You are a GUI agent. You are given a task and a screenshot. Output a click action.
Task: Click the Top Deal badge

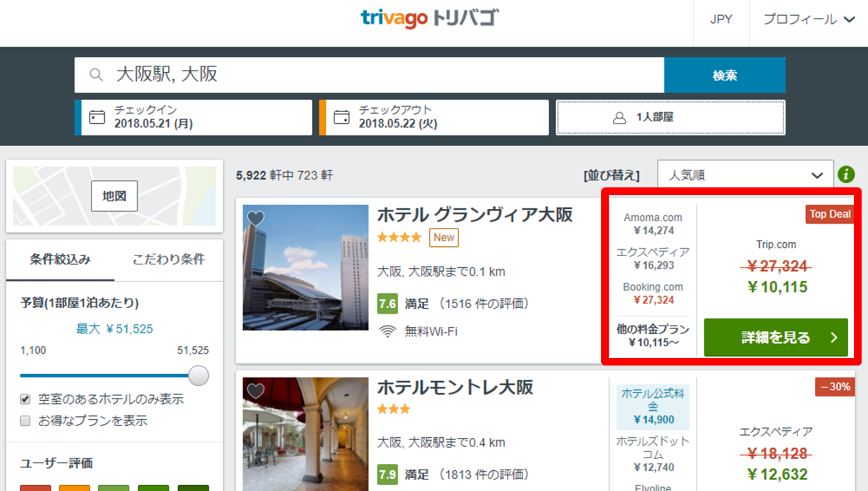click(x=829, y=214)
